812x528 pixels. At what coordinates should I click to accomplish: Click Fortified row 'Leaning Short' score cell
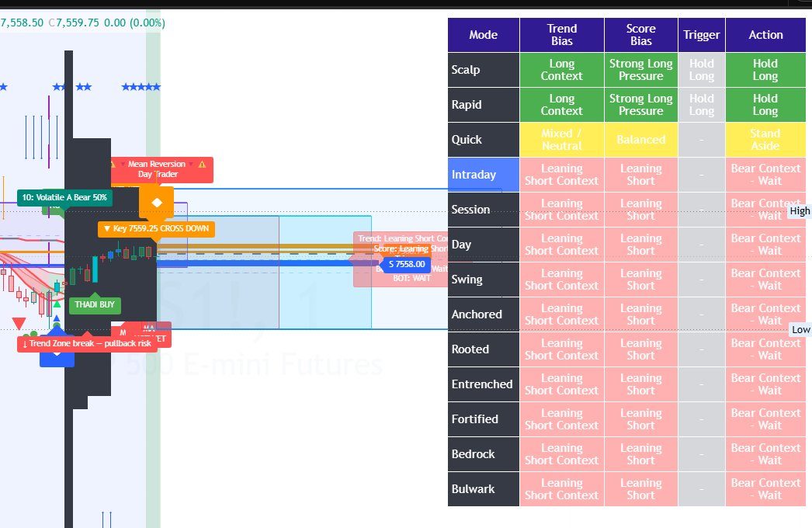pos(640,419)
